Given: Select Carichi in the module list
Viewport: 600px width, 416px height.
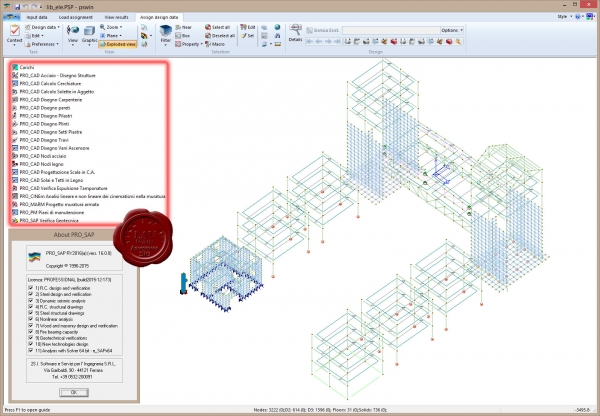Looking at the screenshot, I should (23, 67).
